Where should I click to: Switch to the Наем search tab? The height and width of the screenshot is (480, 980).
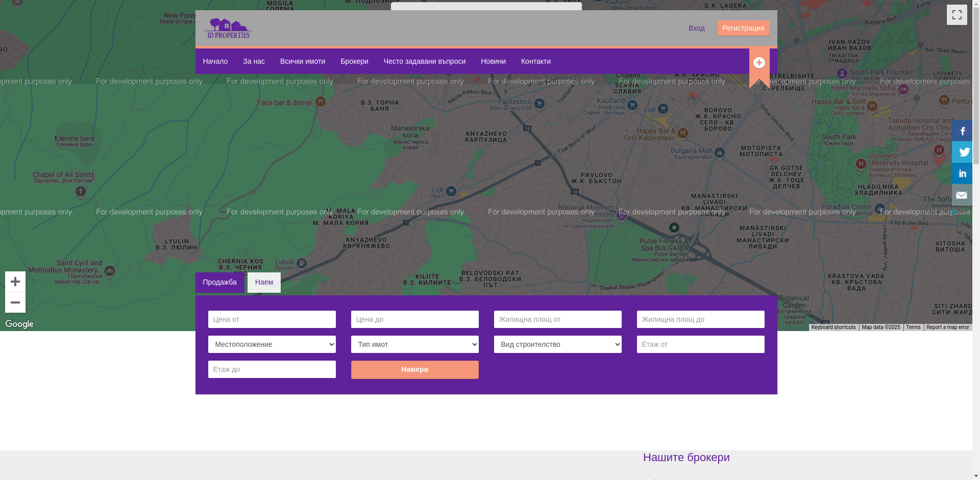[x=264, y=283]
